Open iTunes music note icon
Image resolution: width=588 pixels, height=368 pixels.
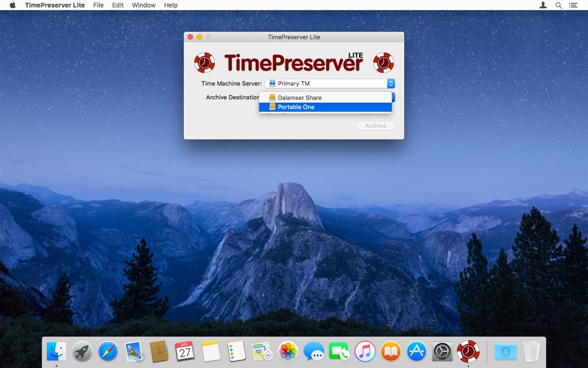click(x=365, y=351)
